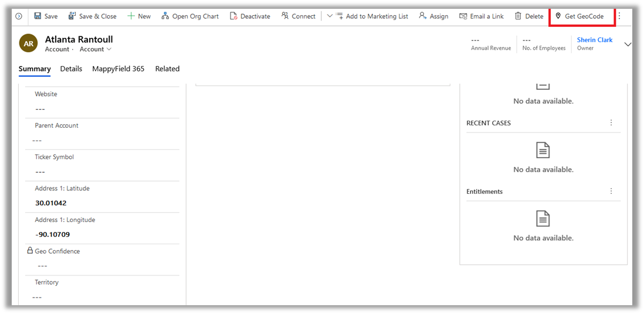Open the MappyField 365 tab
Viewport: 644px width, 314px height.
coord(118,69)
